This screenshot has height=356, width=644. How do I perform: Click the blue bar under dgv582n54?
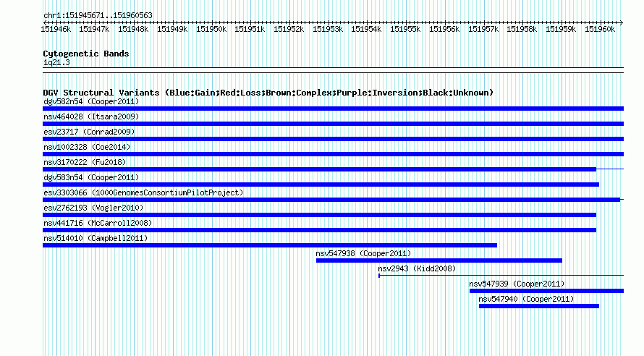(333, 109)
